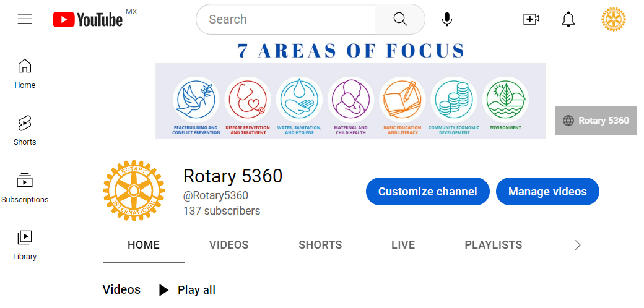
Task: Open Shorts in the sidebar
Action: (25, 130)
